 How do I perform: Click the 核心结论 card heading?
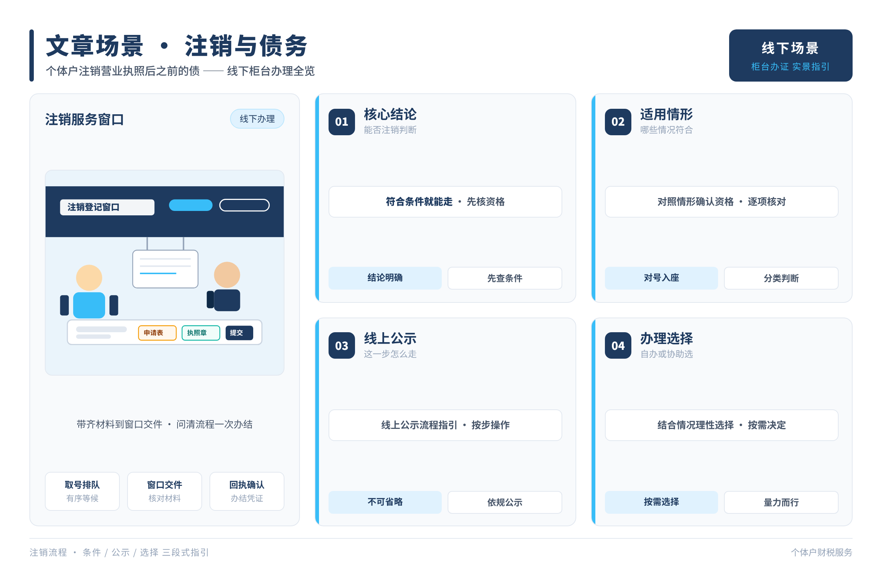(x=390, y=114)
